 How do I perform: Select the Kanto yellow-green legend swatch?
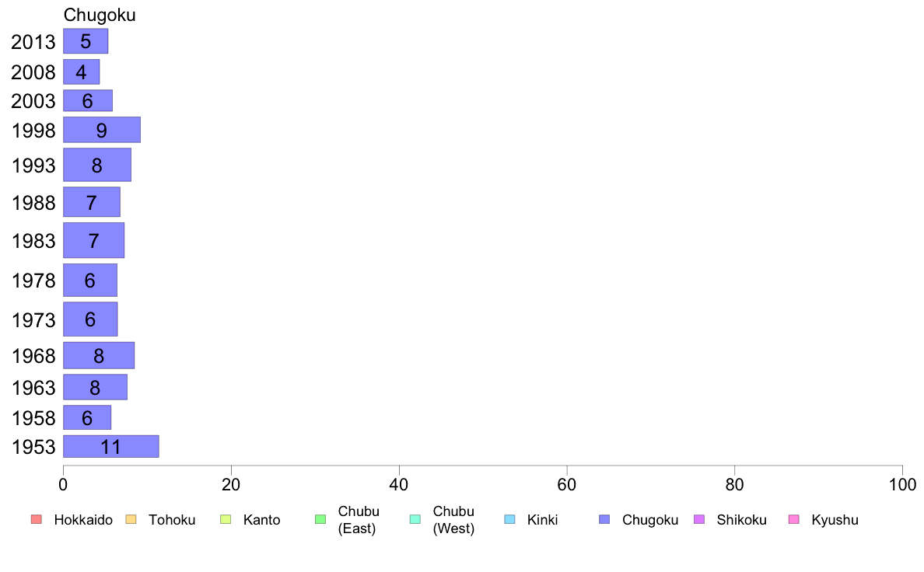coord(226,520)
